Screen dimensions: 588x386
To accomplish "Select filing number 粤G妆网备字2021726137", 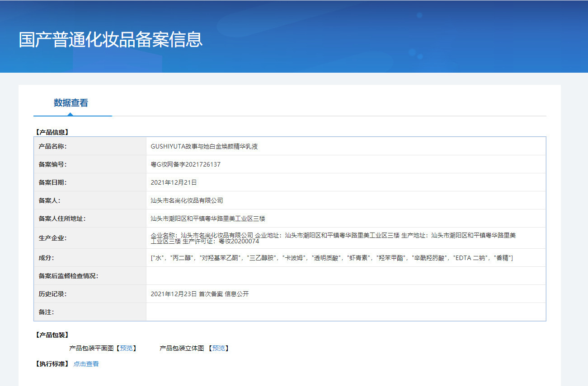I will (186, 164).
